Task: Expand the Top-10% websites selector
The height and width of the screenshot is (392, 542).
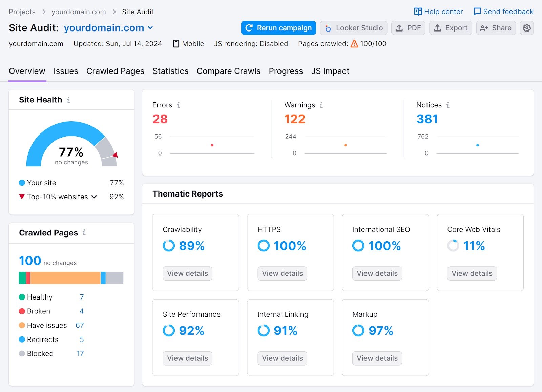Action: coord(94,197)
